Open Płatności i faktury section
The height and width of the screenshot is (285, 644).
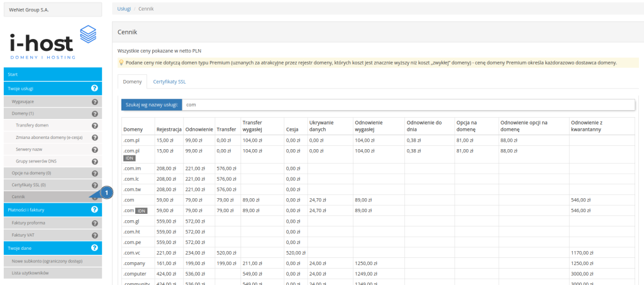[53, 210]
